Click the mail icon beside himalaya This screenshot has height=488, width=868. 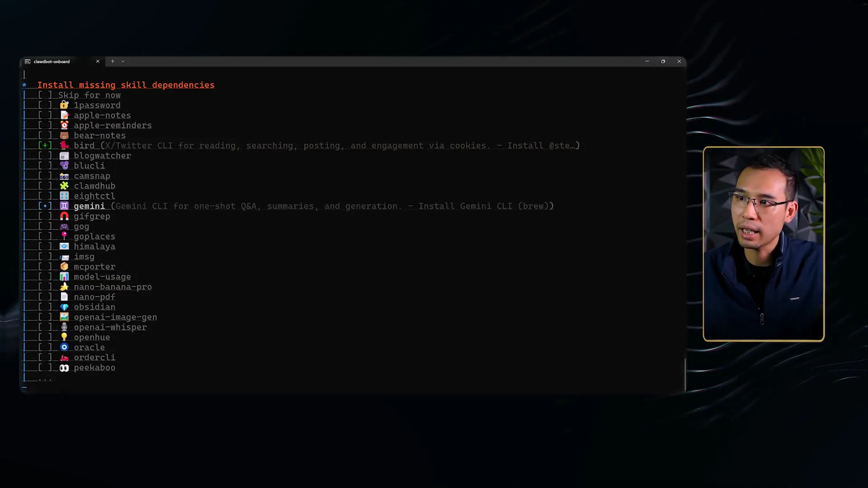tap(64, 246)
